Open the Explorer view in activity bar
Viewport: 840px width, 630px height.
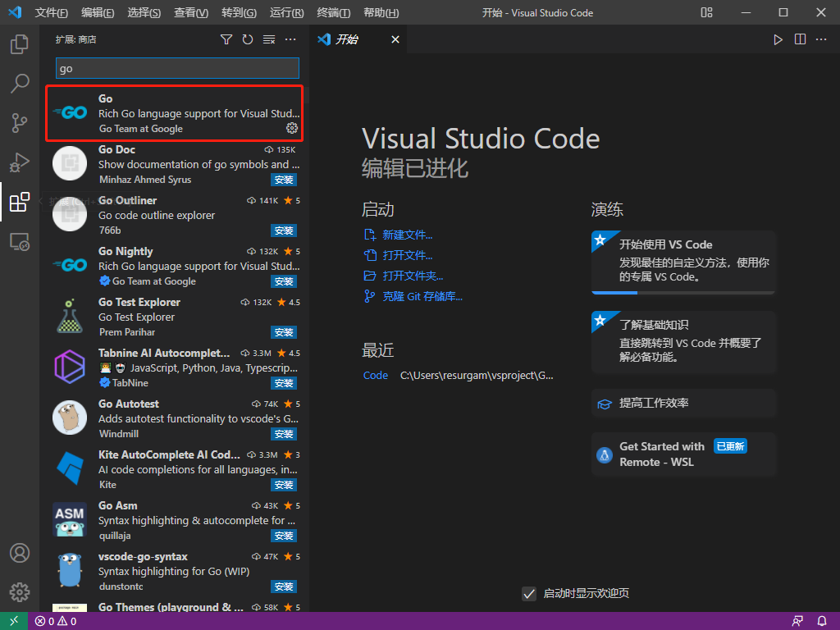tap(20, 44)
